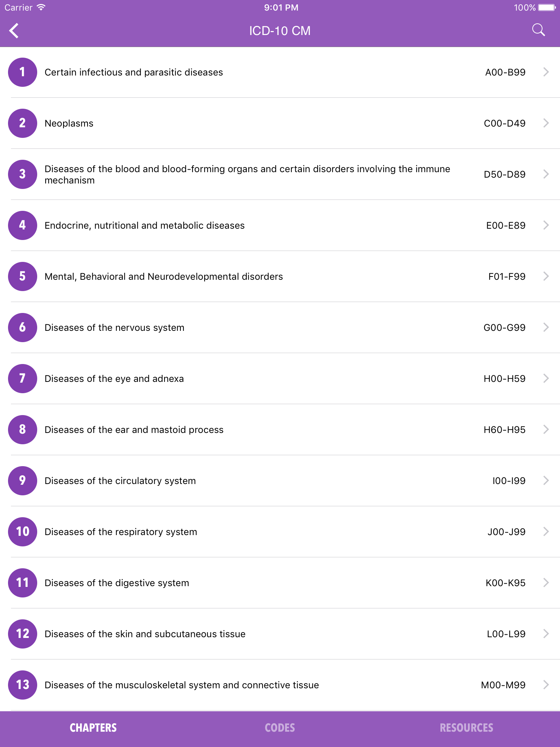560x747 pixels.
Task: Expand chevron beside F01-F99
Action: [546, 276]
